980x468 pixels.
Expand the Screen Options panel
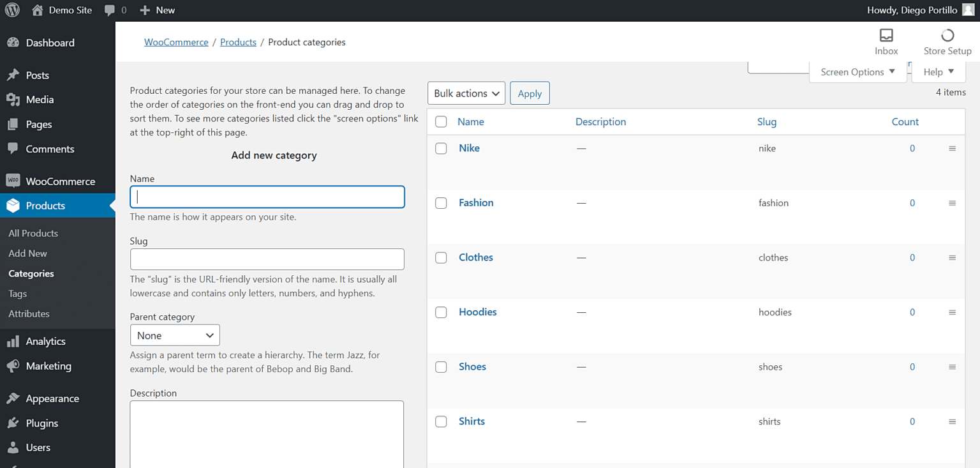(857, 72)
